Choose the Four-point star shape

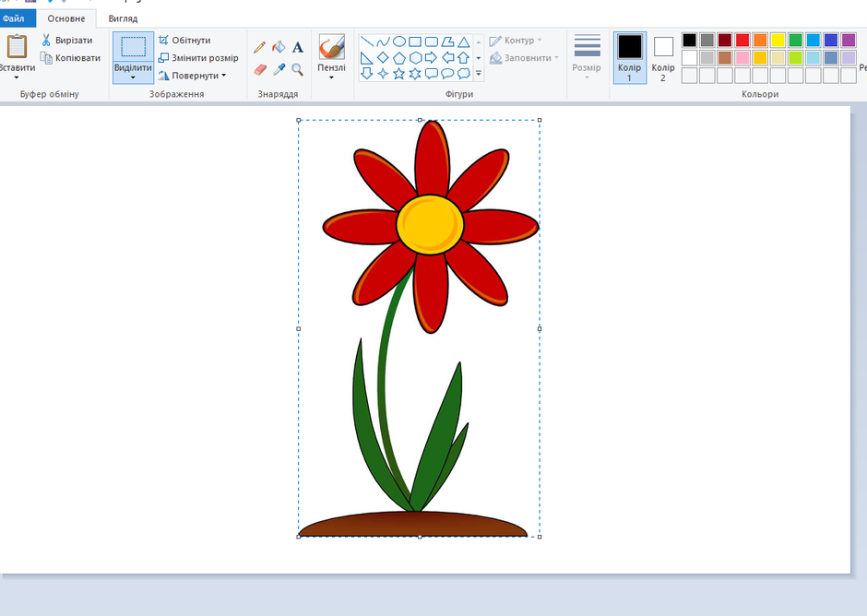(x=383, y=74)
